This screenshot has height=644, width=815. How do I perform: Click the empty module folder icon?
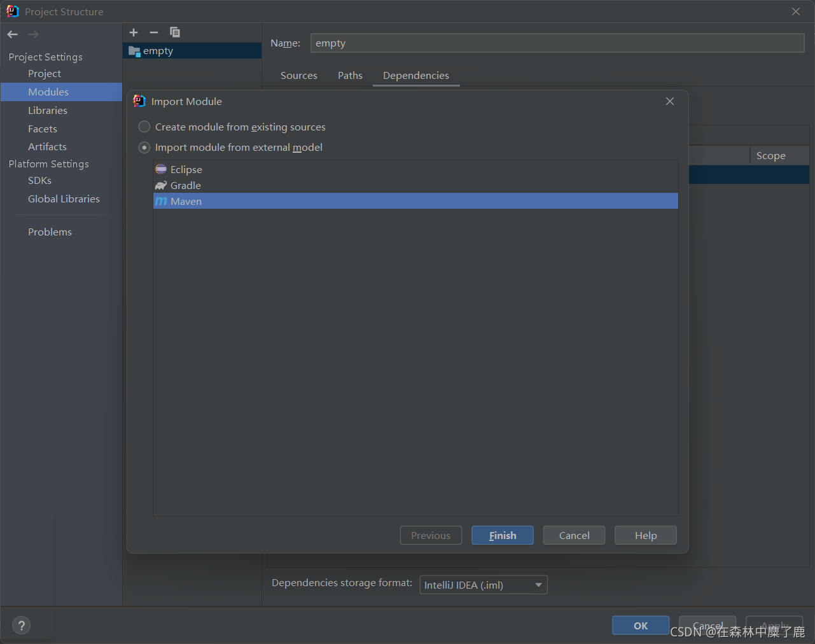(134, 51)
